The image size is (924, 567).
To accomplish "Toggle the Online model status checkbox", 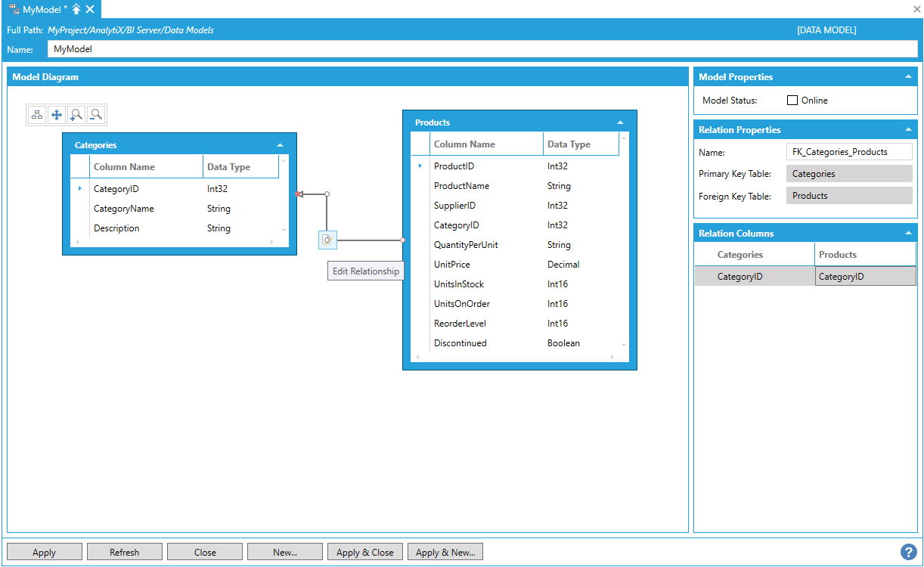I will [792, 101].
